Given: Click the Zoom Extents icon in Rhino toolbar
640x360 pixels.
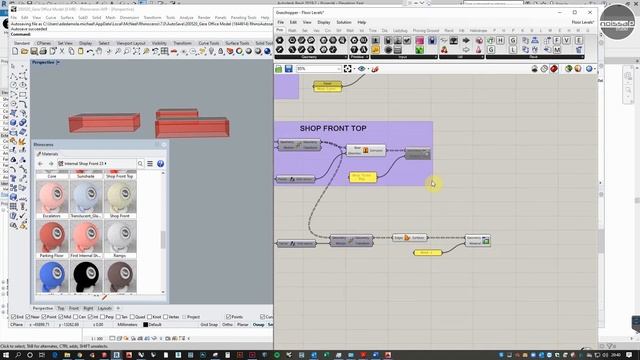Looking at the screenshot, I should (x=136, y=51).
